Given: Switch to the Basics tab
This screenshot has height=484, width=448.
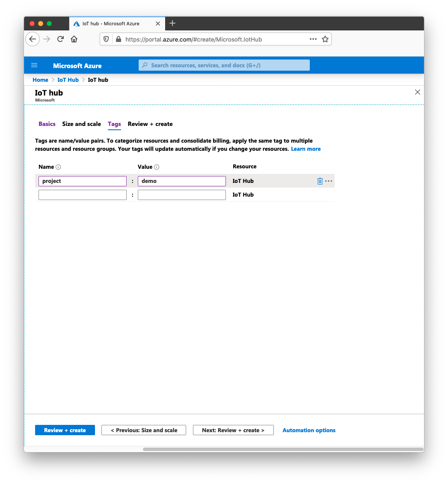Looking at the screenshot, I should click(x=47, y=124).
